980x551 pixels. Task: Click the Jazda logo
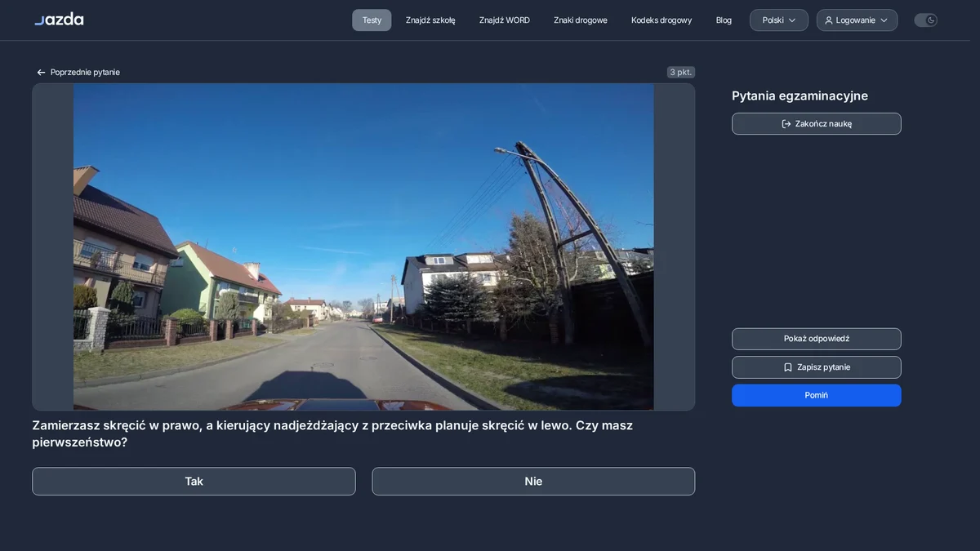59,19
